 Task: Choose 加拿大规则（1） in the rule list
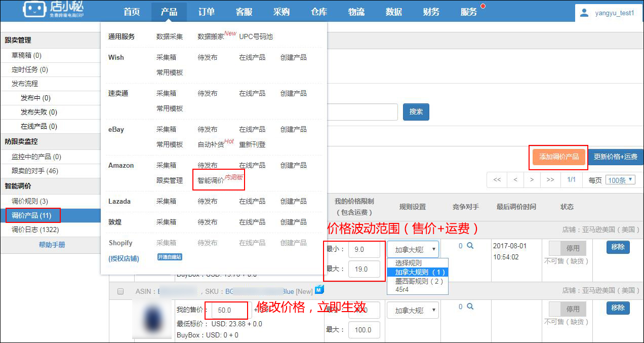(418, 272)
